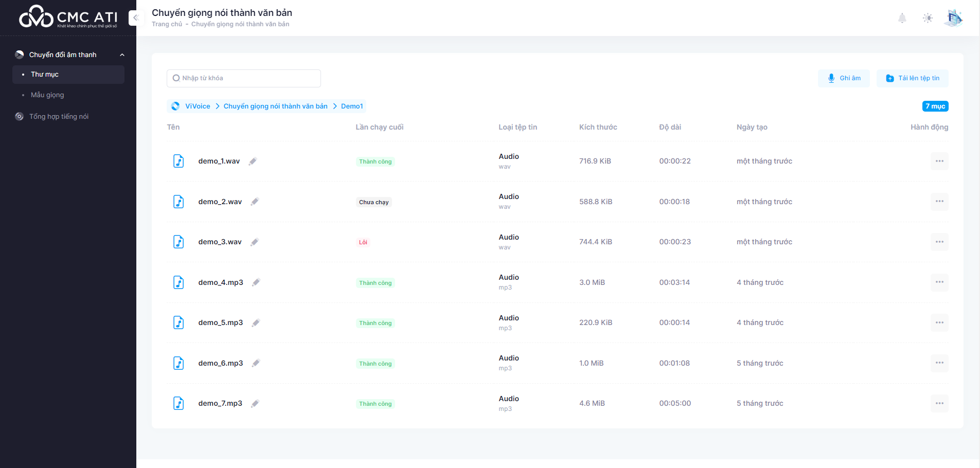The width and height of the screenshot is (980, 468).
Task: Toggle light/dark theme sun icon
Action: [x=928, y=19]
